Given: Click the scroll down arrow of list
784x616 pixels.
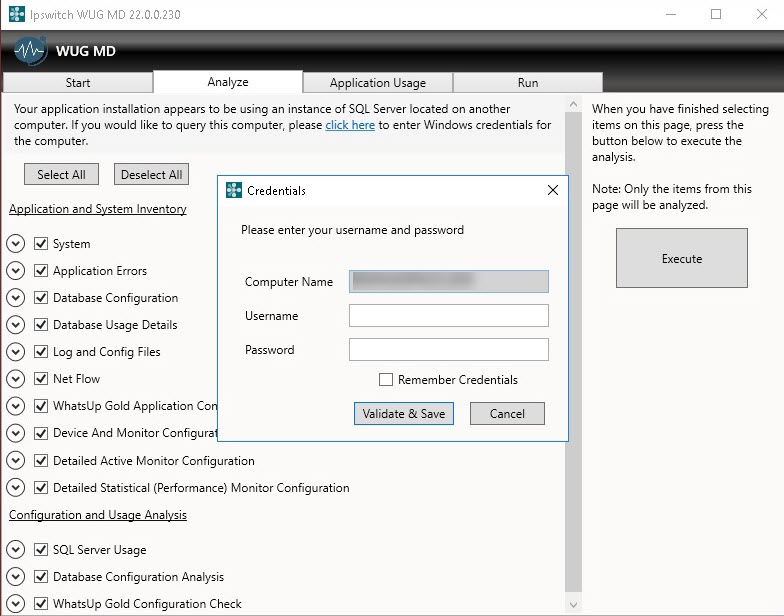Looking at the screenshot, I should [x=573, y=605].
